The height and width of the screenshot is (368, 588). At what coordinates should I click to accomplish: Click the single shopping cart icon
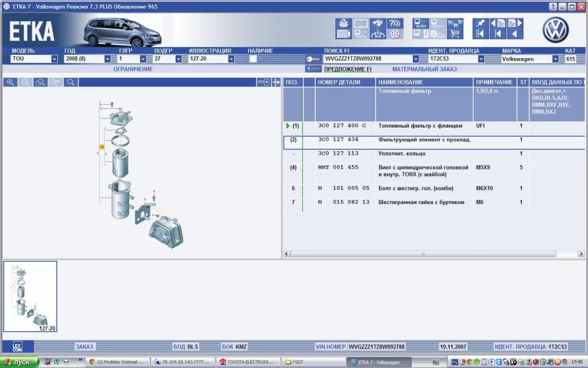click(455, 34)
